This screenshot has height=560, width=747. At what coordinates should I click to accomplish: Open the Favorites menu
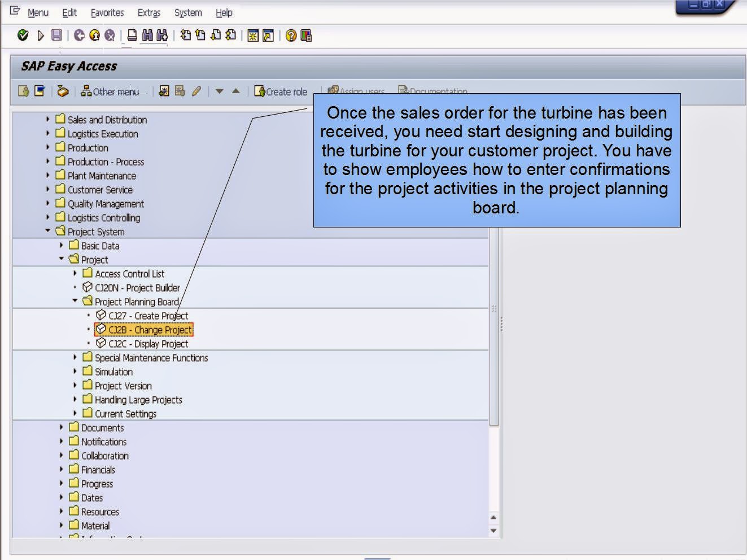coord(107,12)
